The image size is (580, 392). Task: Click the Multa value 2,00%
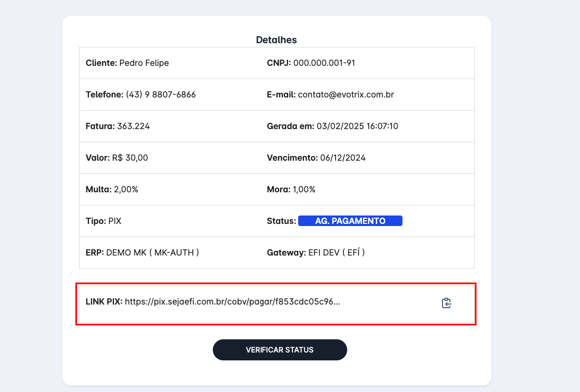(x=126, y=190)
